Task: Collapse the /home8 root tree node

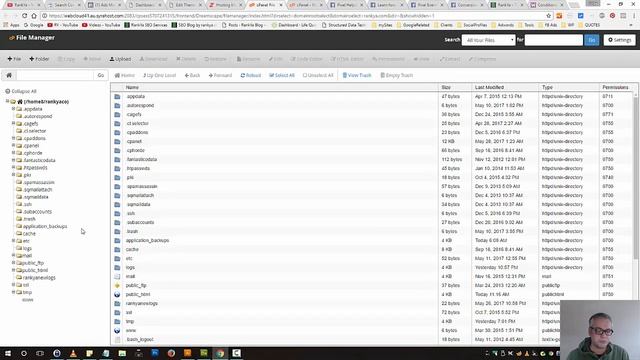Action: coord(7,101)
